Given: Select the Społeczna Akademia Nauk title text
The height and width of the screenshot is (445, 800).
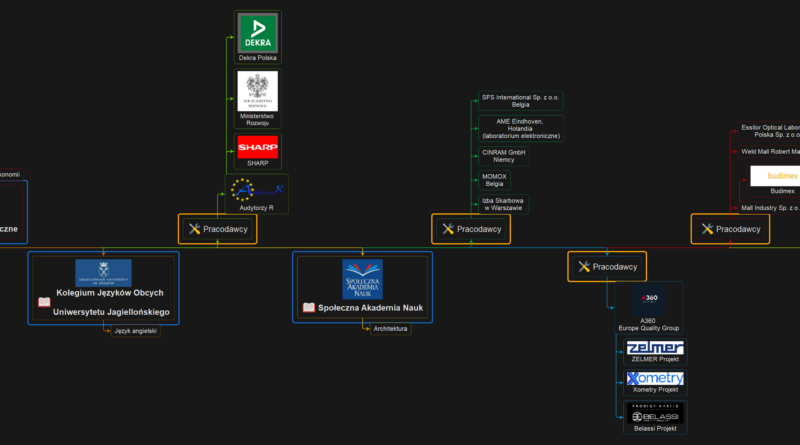Looking at the screenshot, I should 370,308.
